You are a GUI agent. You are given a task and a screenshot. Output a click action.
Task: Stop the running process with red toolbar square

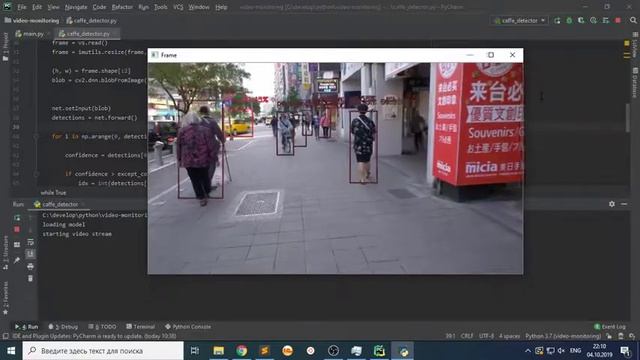pos(618,20)
